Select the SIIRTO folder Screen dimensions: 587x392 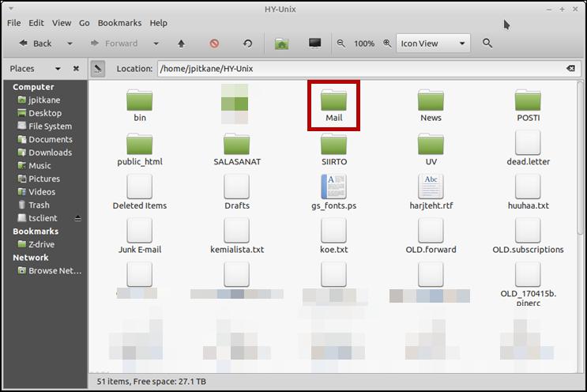point(333,149)
